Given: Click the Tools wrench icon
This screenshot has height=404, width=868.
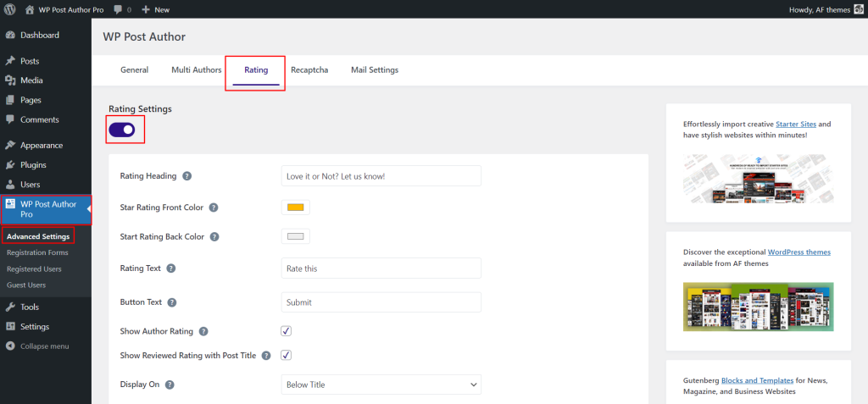Looking at the screenshot, I should (x=10, y=307).
